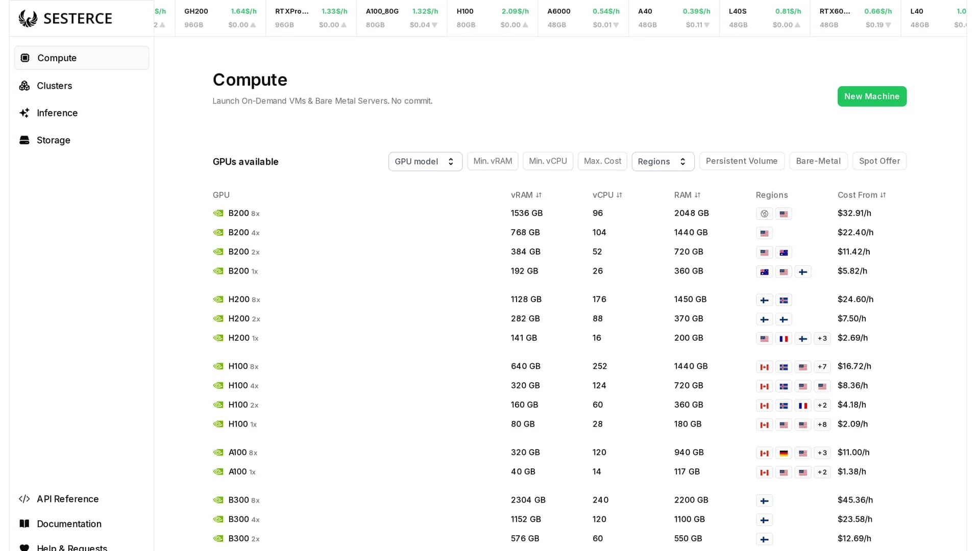Select the A6000 ticker card
This screenshot has width=980, height=551.
tap(583, 18)
